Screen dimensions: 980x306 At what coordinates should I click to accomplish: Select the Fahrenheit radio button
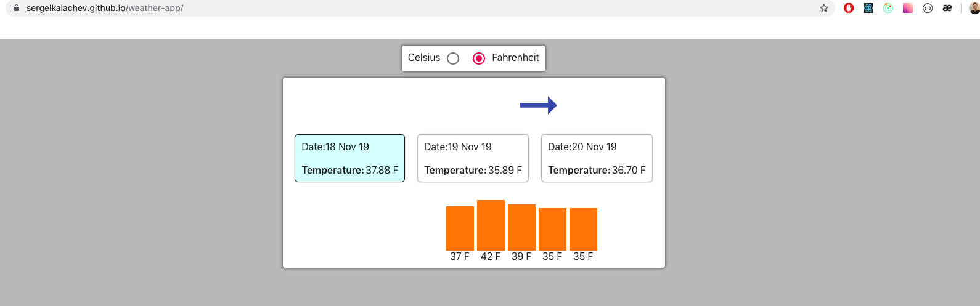click(x=479, y=58)
